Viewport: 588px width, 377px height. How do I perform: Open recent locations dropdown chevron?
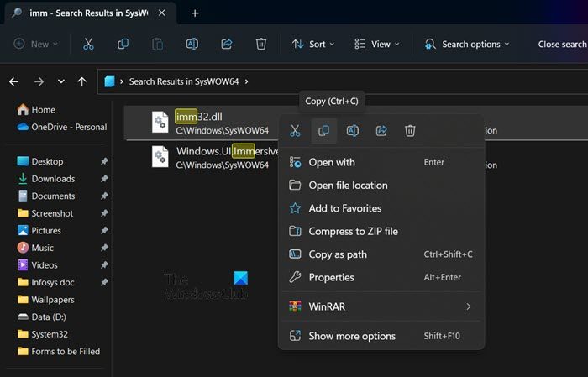pos(60,81)
